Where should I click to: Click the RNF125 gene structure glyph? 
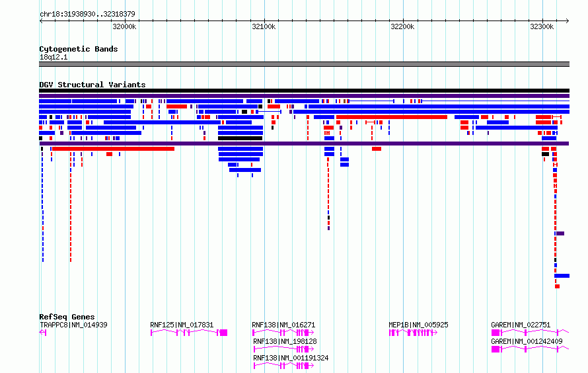click(189, 333)
